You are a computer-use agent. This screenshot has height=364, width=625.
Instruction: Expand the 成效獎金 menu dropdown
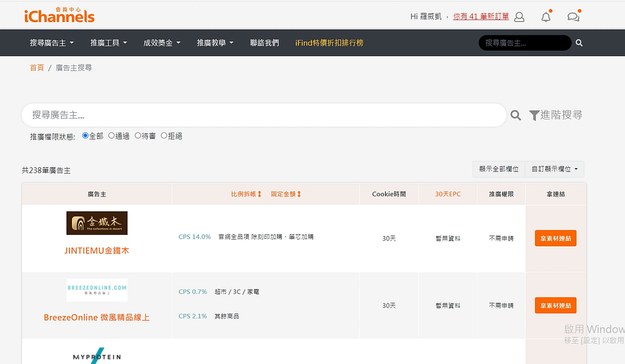162,43
